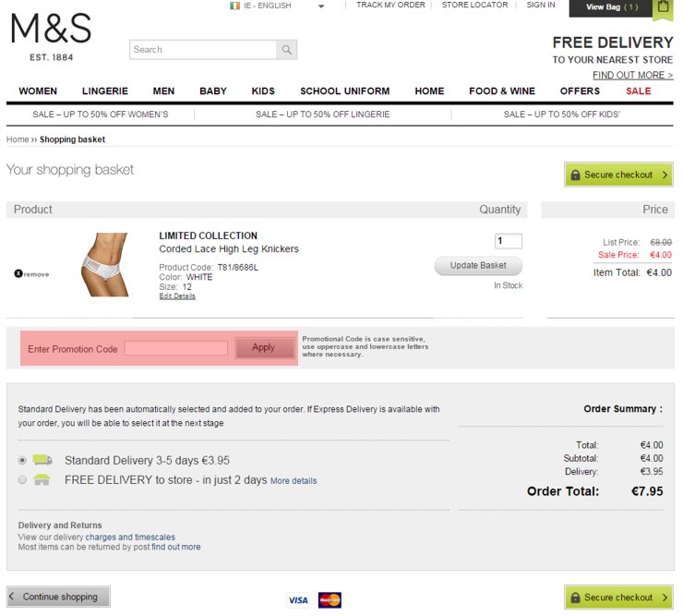Click charges and timescales link
Image resolution: width=683 pixels, height=616 pixels.
[130, 537]
